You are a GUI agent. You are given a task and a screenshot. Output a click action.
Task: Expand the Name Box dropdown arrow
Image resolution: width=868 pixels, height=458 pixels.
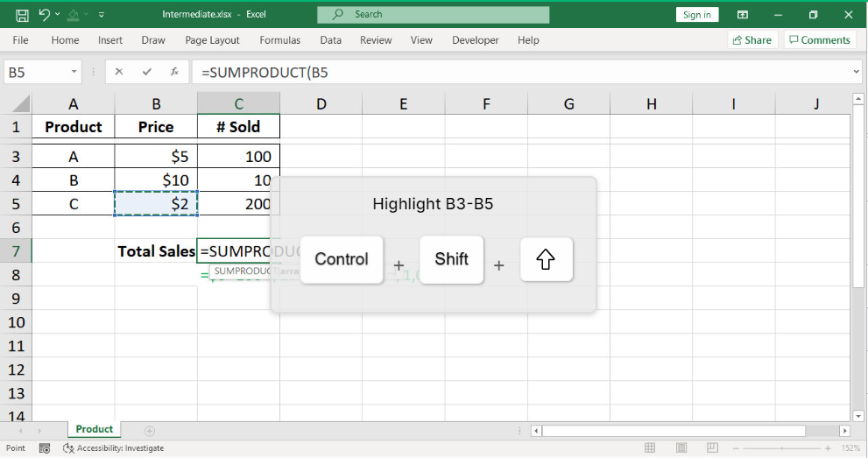coord(74,73)
